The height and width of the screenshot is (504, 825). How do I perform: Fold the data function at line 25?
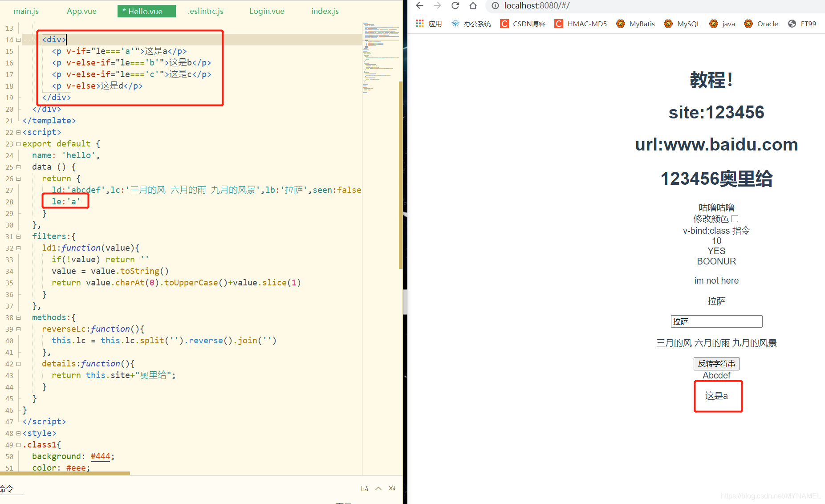point(18,167)
